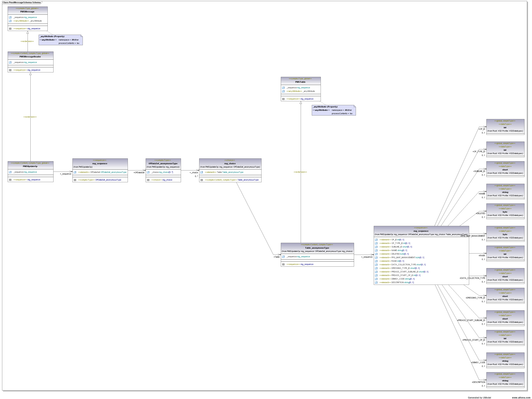Click property icon beside Table:Table_anonymousType element
The height and width of the screenshot is (399, 532).
[x=202, y=172]
